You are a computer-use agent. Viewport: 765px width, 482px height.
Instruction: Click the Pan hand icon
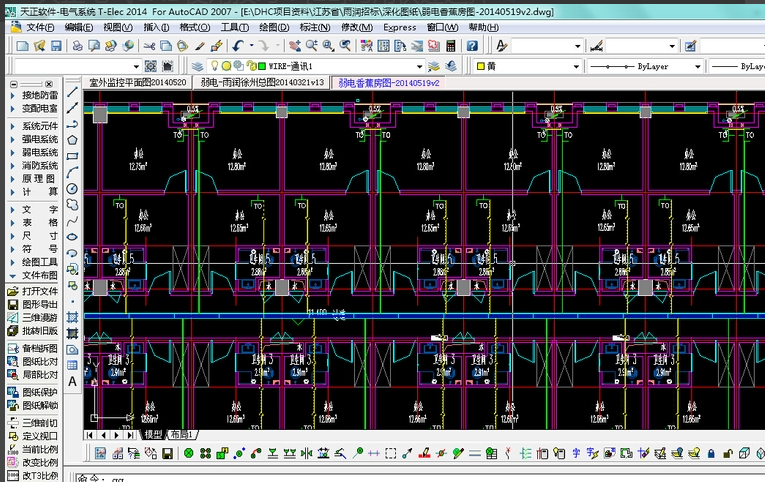tap(294, 46)
